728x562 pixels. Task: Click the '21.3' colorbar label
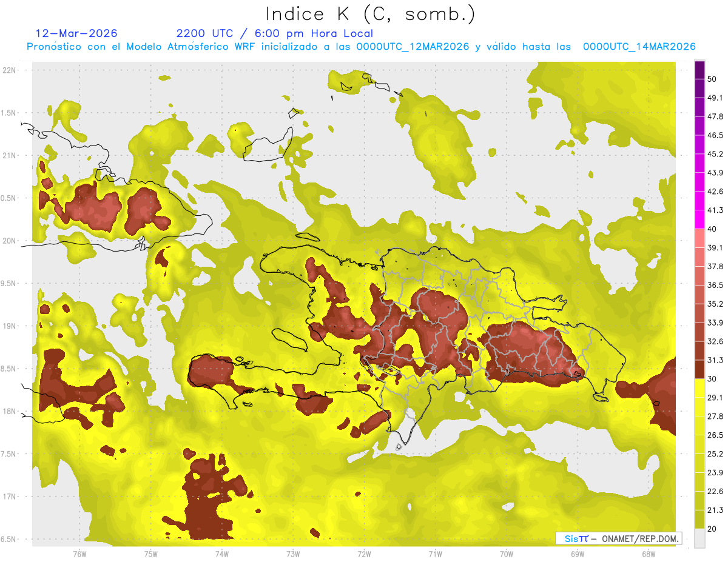[x=715, y=510]
